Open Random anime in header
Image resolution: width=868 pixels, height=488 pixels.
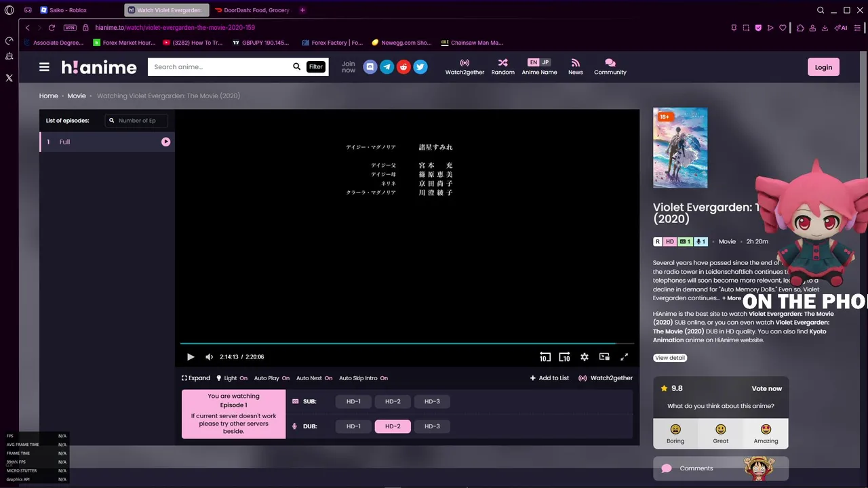pyautogui.click(x=502, y=67)
